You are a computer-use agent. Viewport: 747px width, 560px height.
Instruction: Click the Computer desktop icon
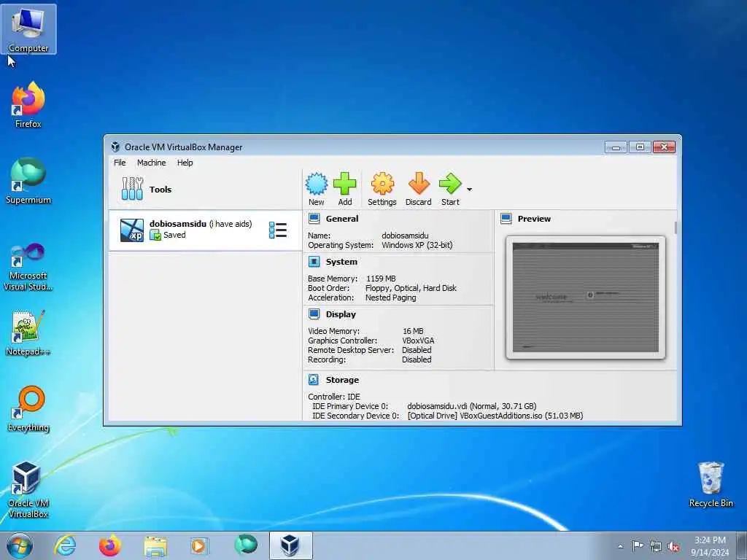[28, 29]
